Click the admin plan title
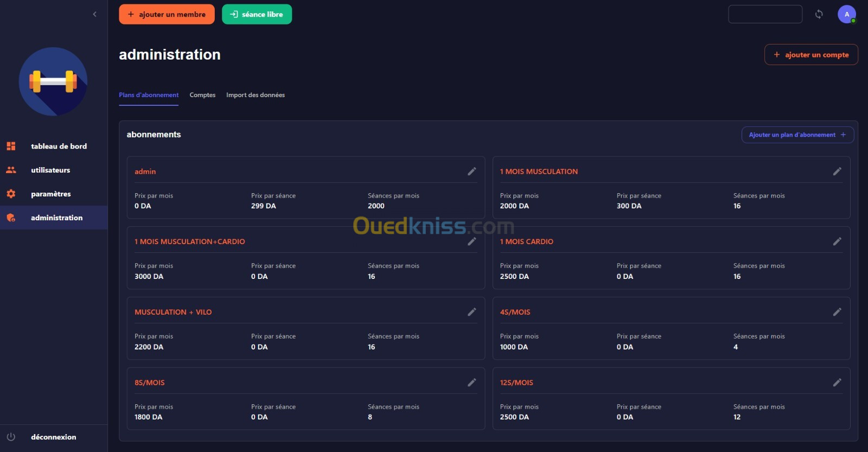868x452 pixels. tap(145, 171)
